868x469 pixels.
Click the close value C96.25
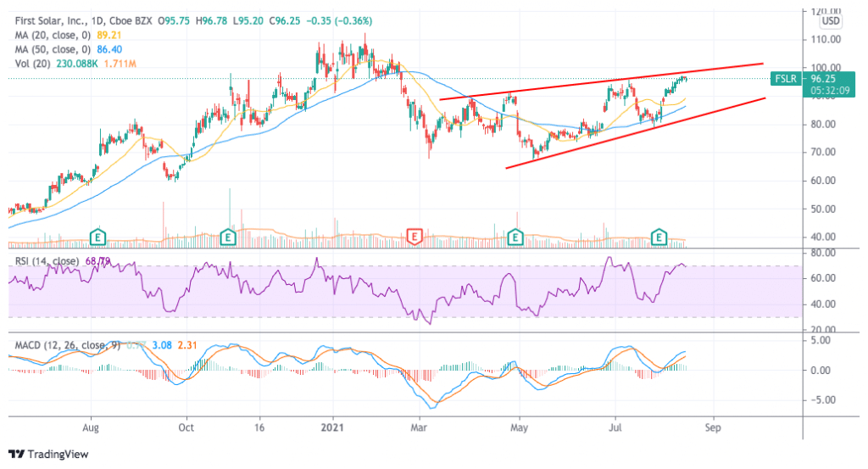coord(285,21)
